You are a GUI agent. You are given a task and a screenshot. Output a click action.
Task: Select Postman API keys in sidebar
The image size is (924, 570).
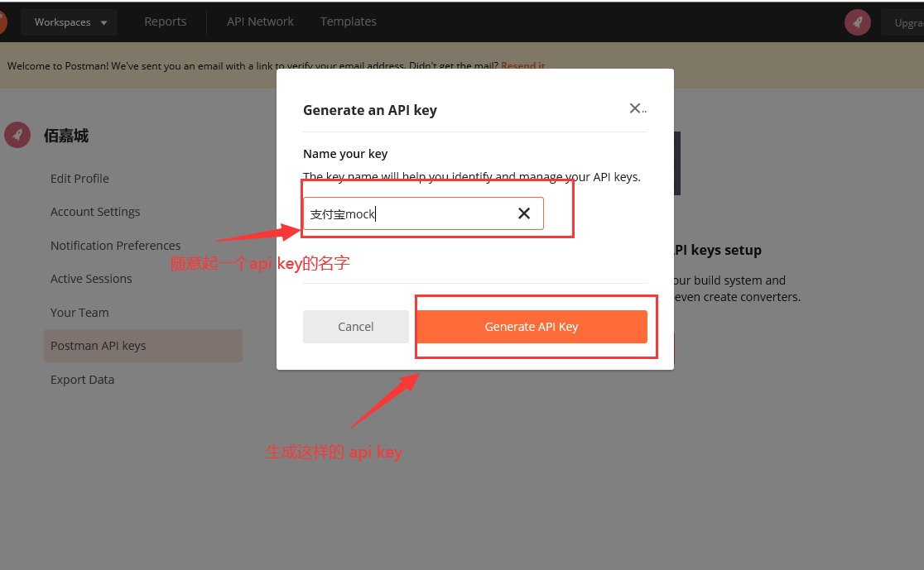click(x=143, y=347)
